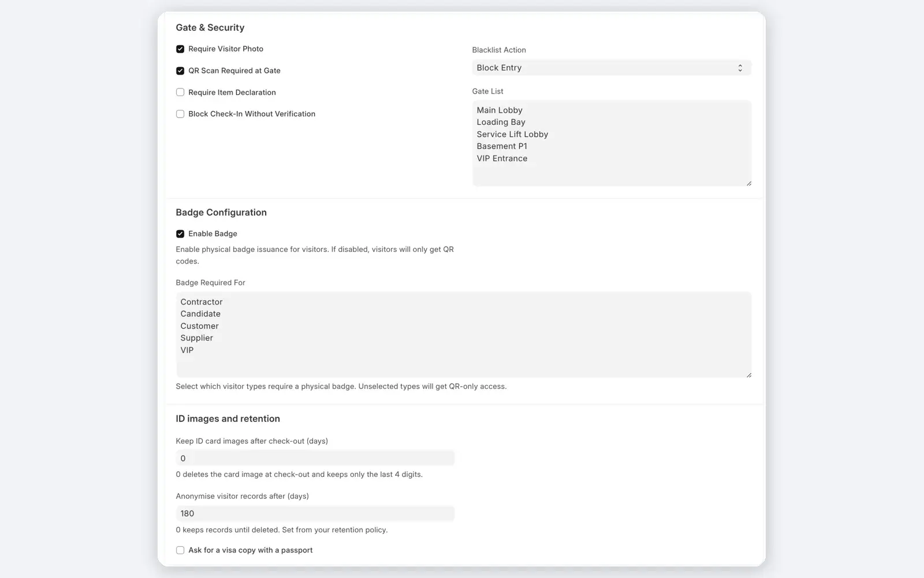Click the 'Loading Bay' gate entry

click(x=501, y=122)
